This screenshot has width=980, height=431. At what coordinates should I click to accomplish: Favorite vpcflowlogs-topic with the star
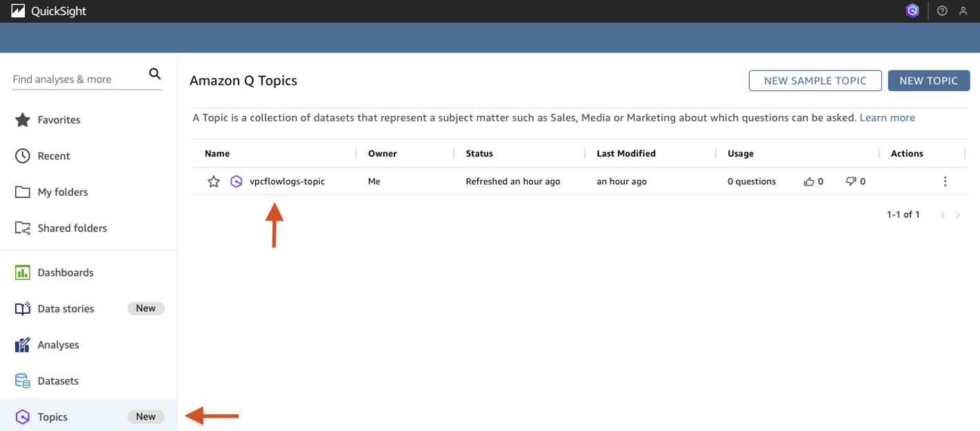pyautogui.click(x=214, y=181)
